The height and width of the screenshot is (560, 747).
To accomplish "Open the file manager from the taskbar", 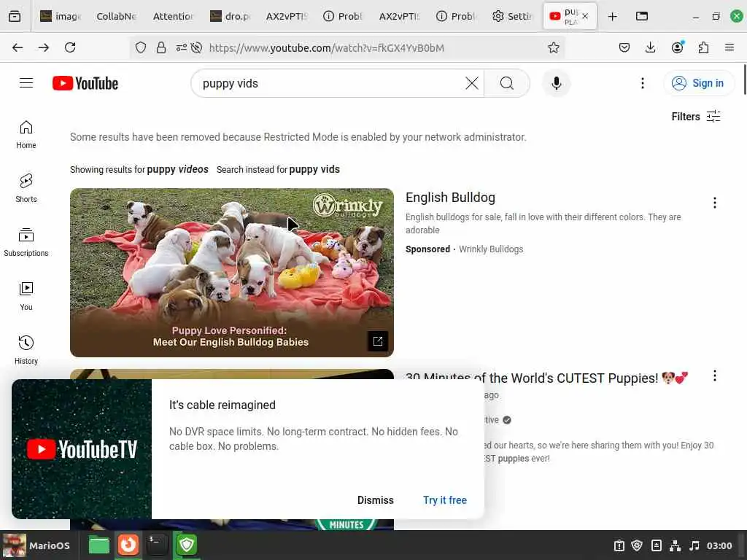I will coord(99,545).
